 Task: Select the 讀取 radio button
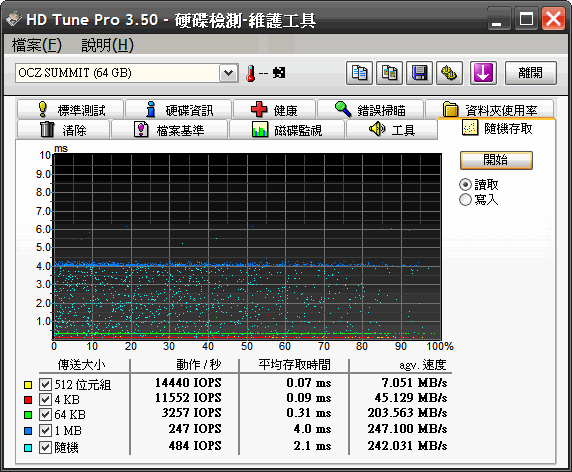(465, 185)
